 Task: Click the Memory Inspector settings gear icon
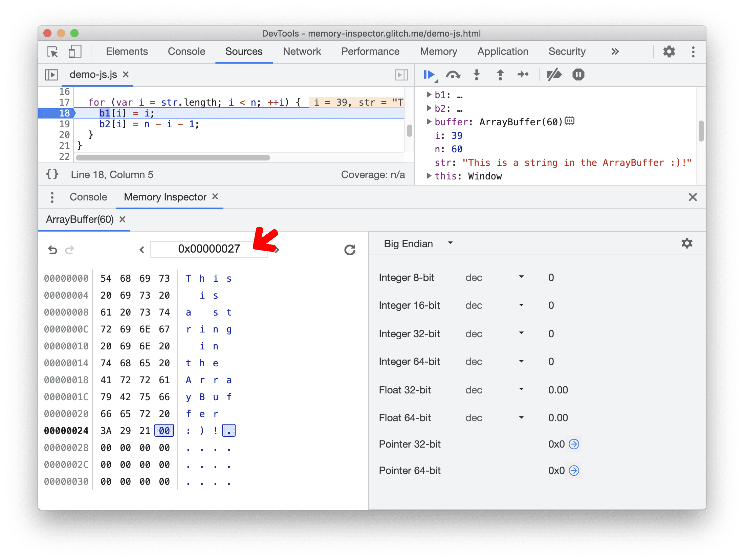pyautogui.click(x=687, y=243)
